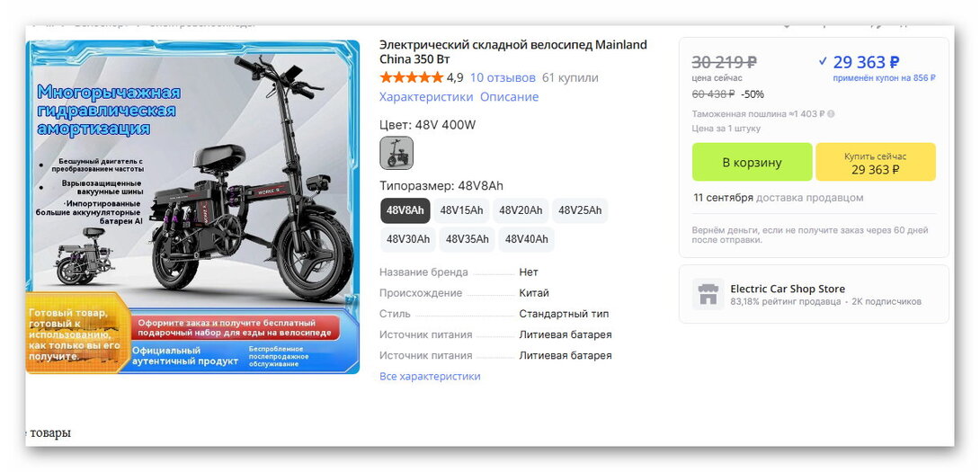Click the five-star rating icons
Viewport: 980px width, 472px height.
[x=411, y=77]
